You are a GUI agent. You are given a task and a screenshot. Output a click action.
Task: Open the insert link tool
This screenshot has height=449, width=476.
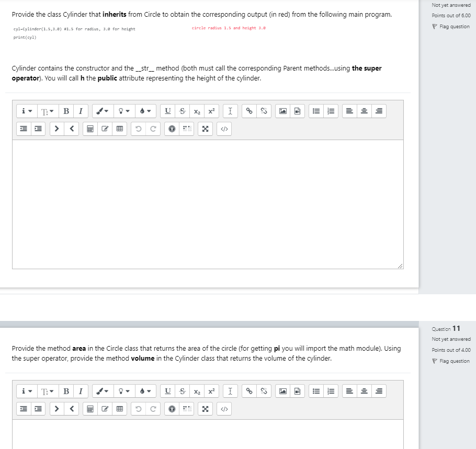tap(250, 111)
